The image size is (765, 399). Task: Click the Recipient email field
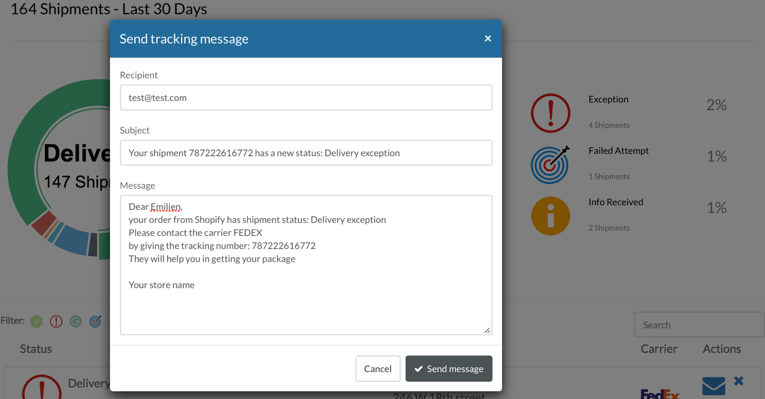306,98
